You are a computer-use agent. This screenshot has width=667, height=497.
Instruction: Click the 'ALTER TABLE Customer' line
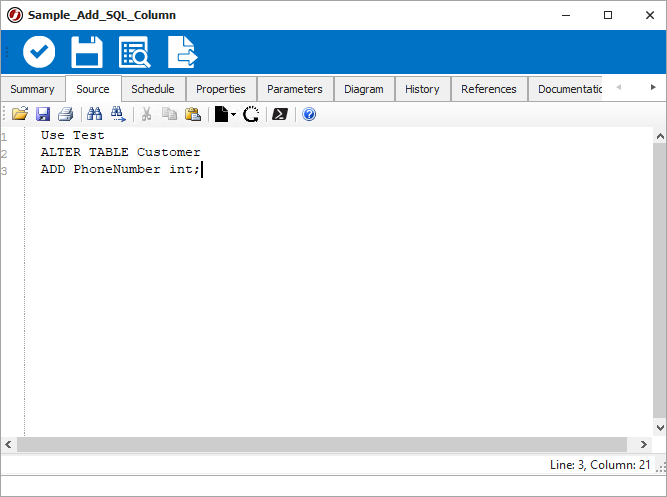120,152
